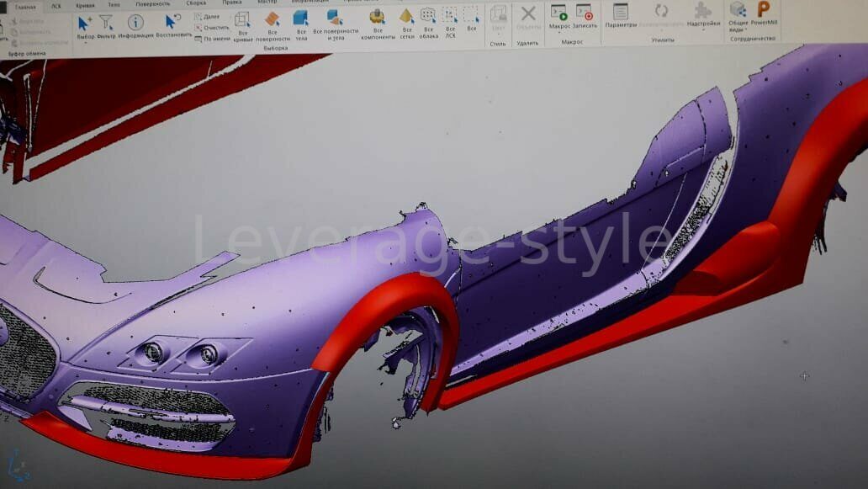The height and width of the screenshot is (489, 868).
Task: Expand the Надстройки add-ins dropdown
Action: point(702,15)
